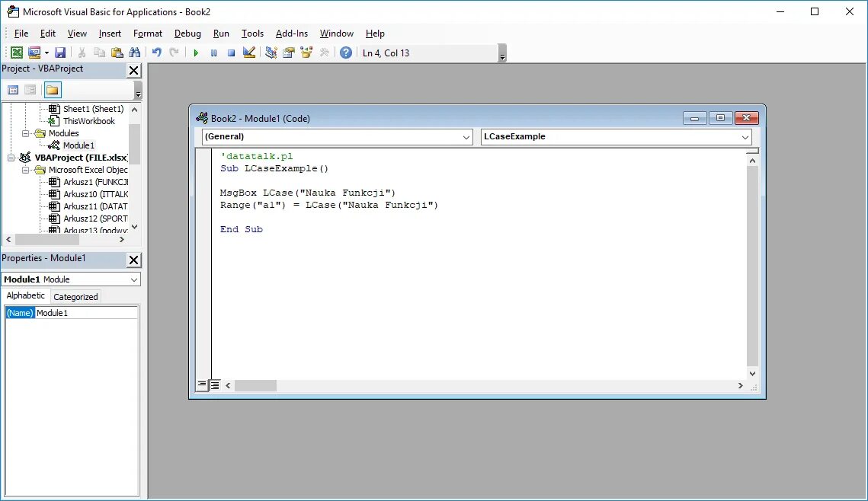Open VBA Help question mark icon
The height and width of the screenshot is (501, 868).
[346, 53]
